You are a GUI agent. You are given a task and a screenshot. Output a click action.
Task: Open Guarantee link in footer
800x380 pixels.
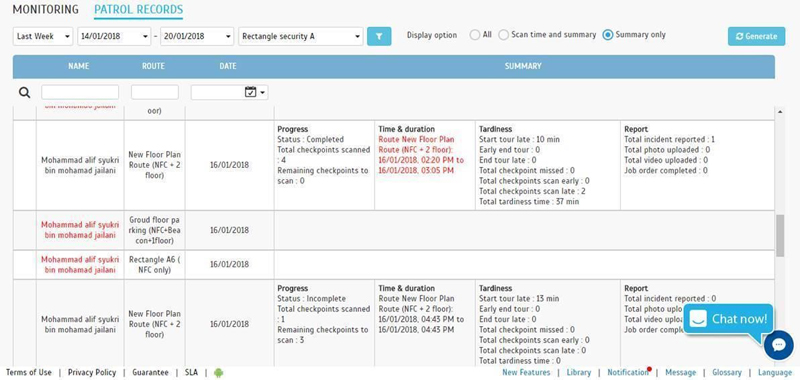[150, 372]
